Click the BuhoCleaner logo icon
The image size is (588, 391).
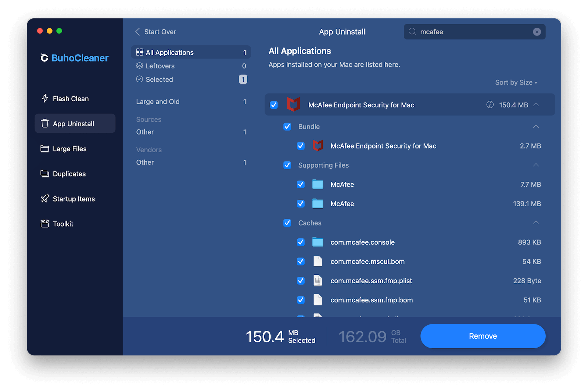tap(44, 58)
